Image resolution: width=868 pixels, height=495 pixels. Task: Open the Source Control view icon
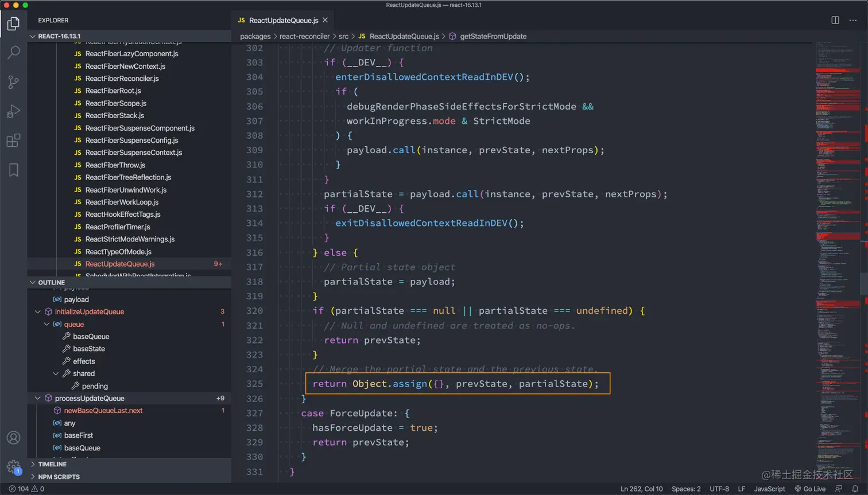[x=13, y=82]
